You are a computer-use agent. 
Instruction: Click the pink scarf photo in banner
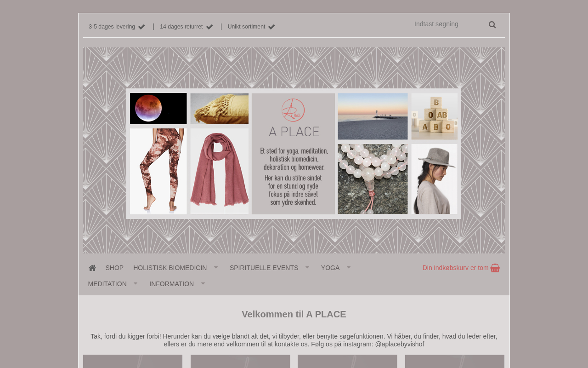click(220, 171)
